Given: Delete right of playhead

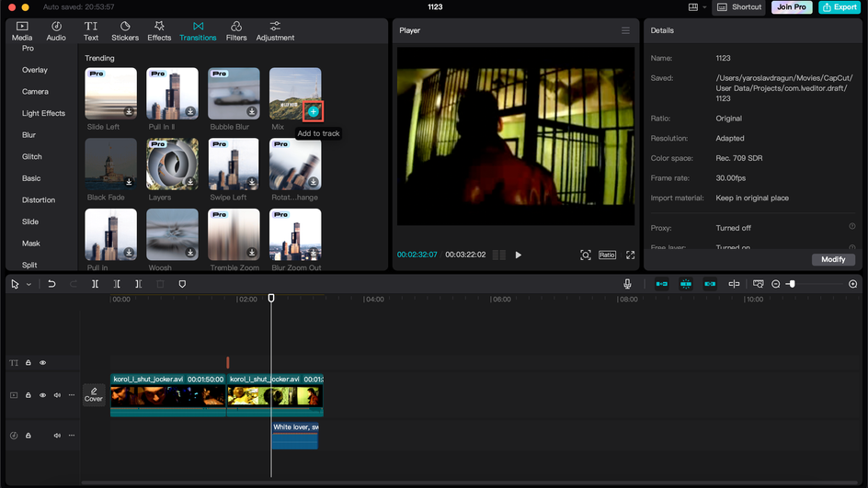Looking at the screenshot, I should 139,284.
